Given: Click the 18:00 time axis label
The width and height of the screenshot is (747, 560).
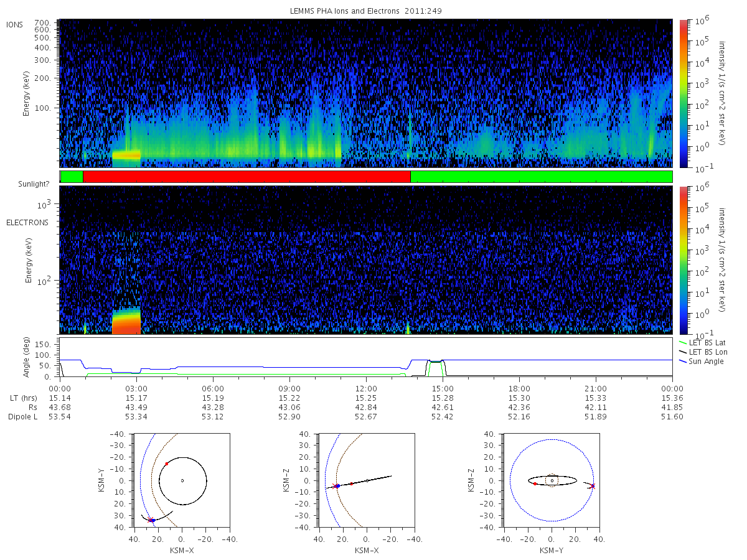Looking at the screenshot, I should (x=519, y=388).
